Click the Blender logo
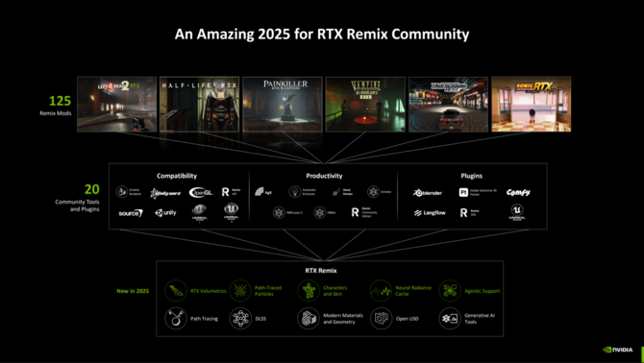Viewport: 644px width, 363px height. [x=428, y=192]
